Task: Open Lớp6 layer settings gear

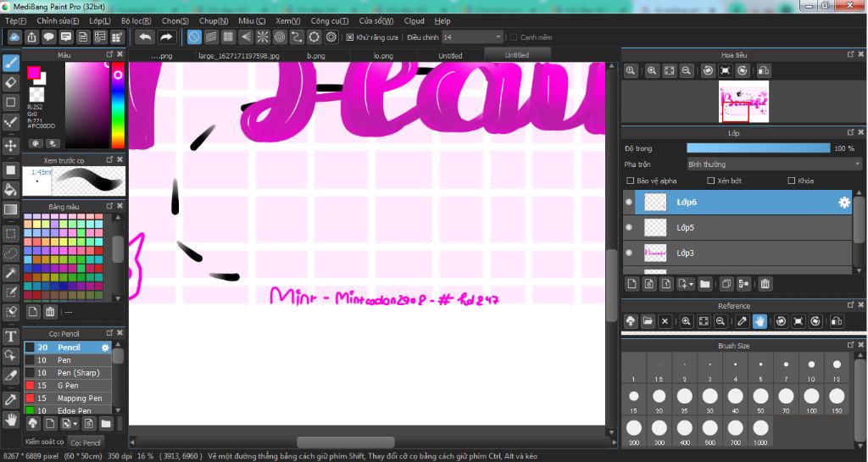Action: 843,203
